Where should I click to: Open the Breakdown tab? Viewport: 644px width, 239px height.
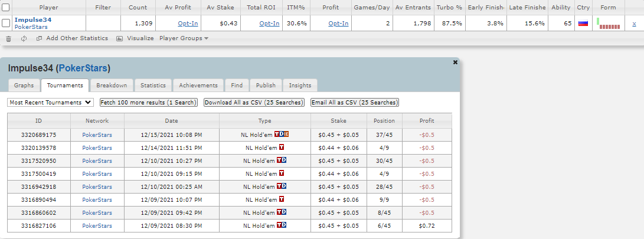click(112, 86)
